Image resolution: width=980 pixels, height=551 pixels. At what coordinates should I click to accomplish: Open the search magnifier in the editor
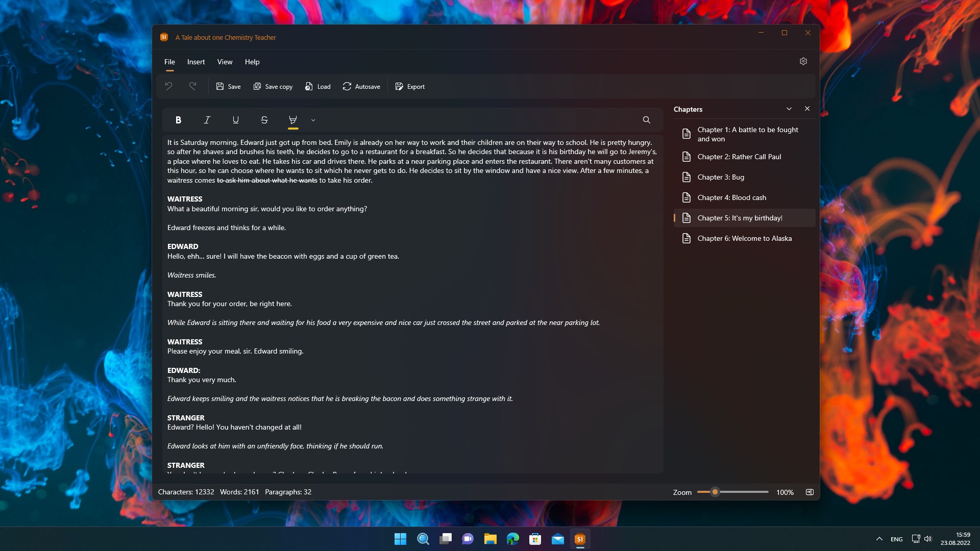coord(646,120)
